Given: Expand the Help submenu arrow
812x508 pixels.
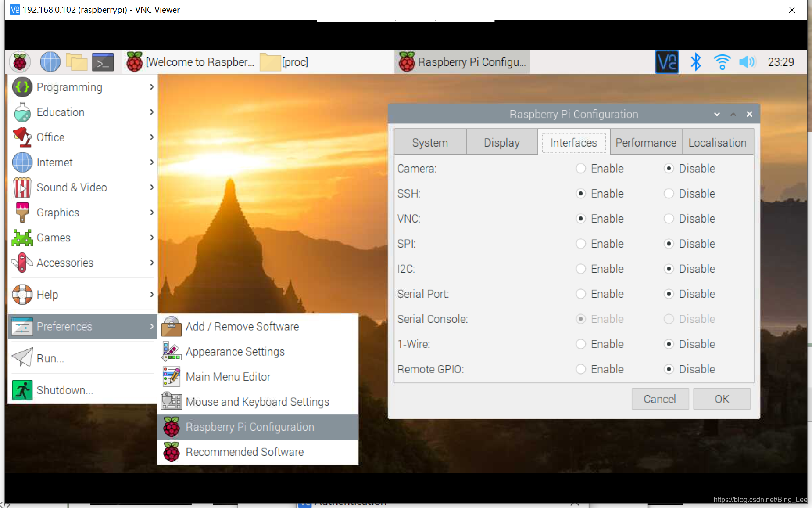Looking at the screenshot, I should click(152, 294).
